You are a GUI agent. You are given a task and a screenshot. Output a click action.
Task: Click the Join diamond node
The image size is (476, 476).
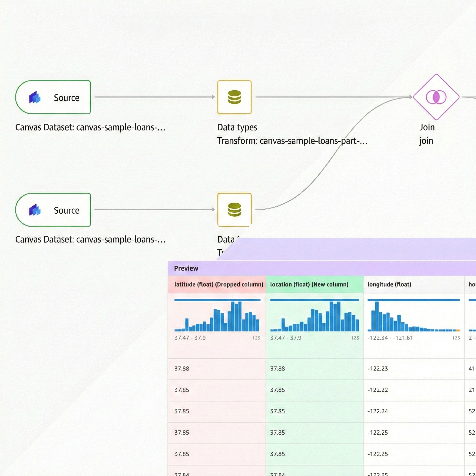point(436,97)
